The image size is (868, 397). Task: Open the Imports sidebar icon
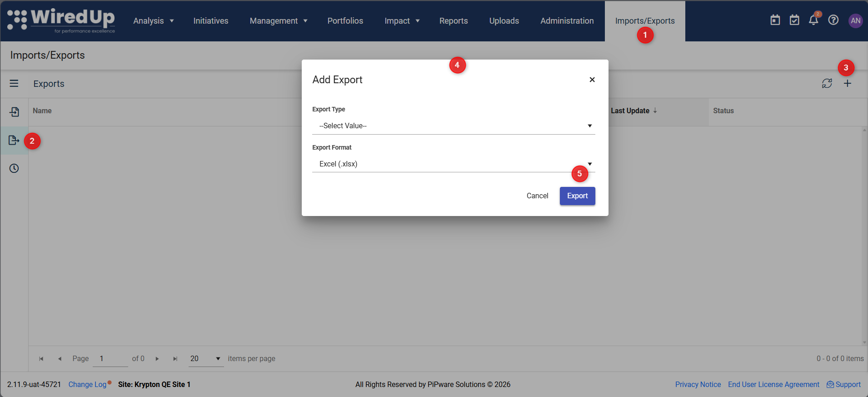click(14, 112)
